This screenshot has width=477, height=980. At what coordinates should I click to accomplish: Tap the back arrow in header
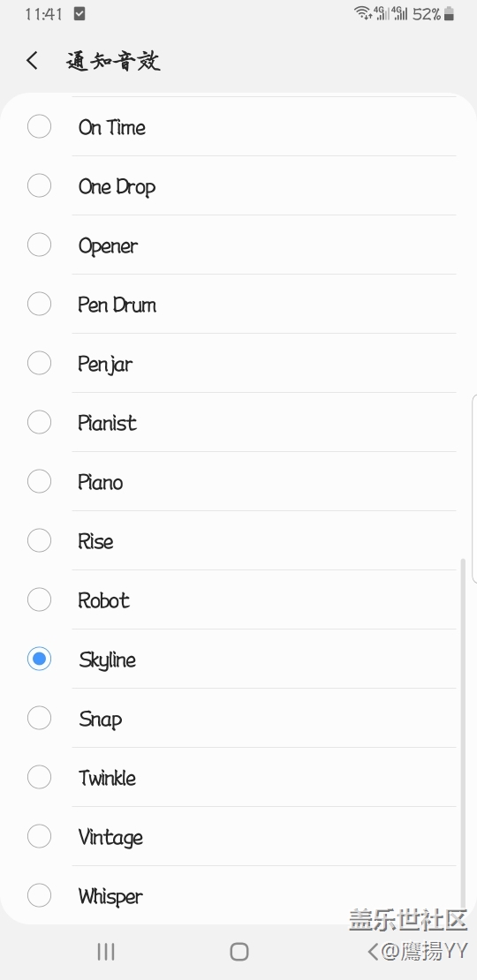click(x=32, y=61)
